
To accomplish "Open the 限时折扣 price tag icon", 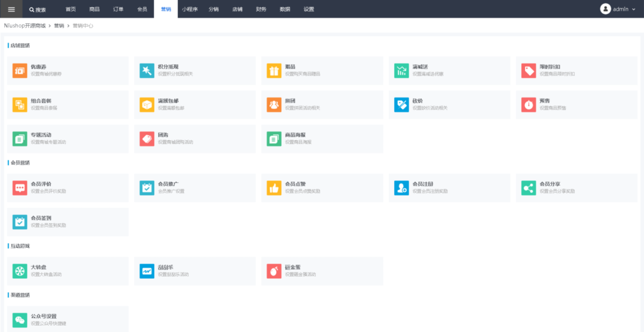I will pyautogui.click(x=528, y=71).
